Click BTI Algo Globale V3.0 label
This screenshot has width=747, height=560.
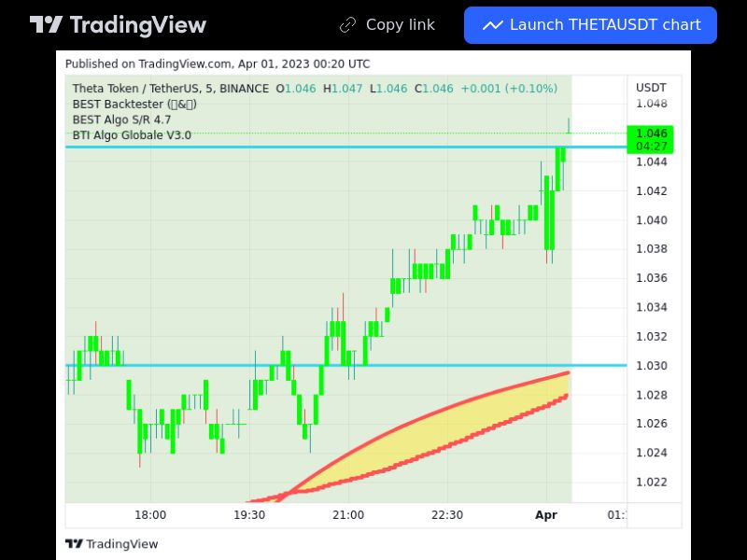coord(132,135)
